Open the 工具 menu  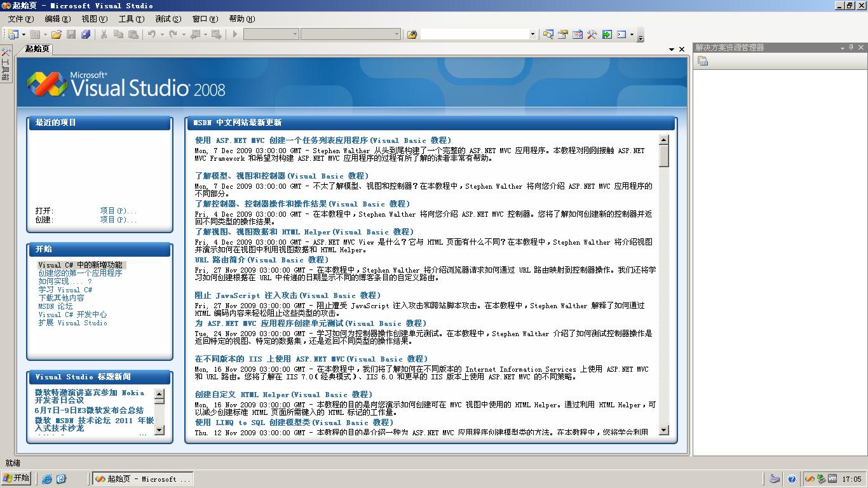[132, 18]
